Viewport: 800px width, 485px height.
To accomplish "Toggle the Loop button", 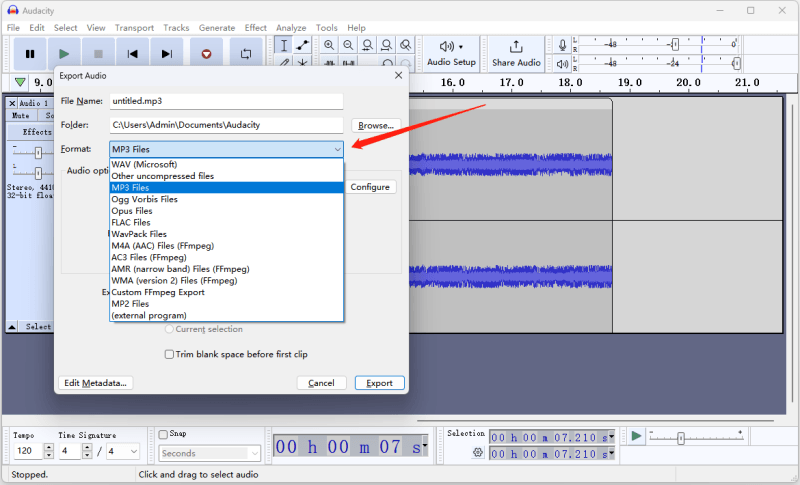I will pos(246,54).
